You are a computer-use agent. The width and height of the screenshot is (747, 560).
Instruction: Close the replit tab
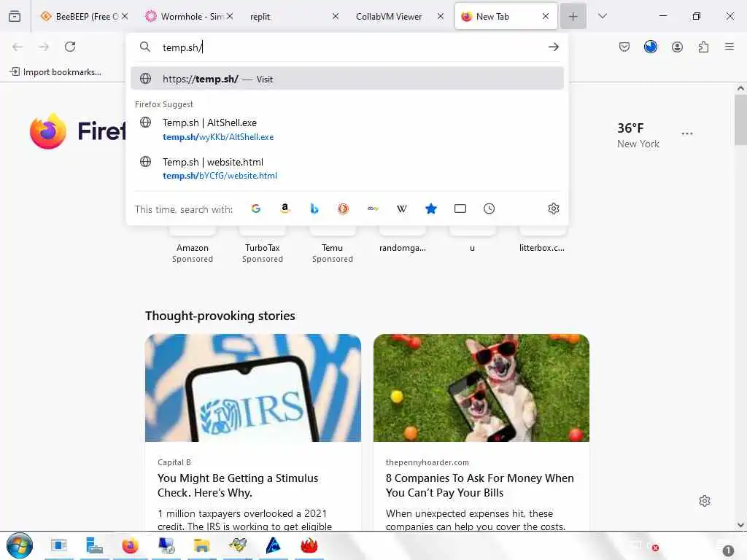click(336, 16)
